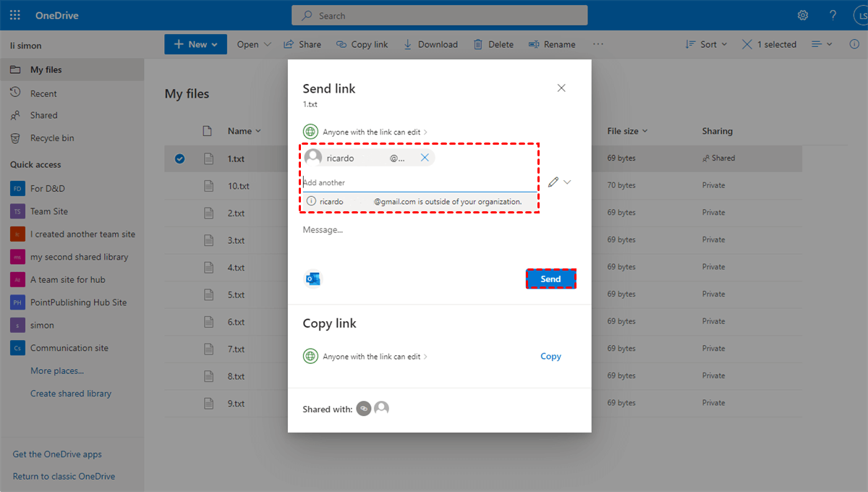The image size is (868, 492).
Task: Expand the Open menu in toolbar
Action: (254, 44)
